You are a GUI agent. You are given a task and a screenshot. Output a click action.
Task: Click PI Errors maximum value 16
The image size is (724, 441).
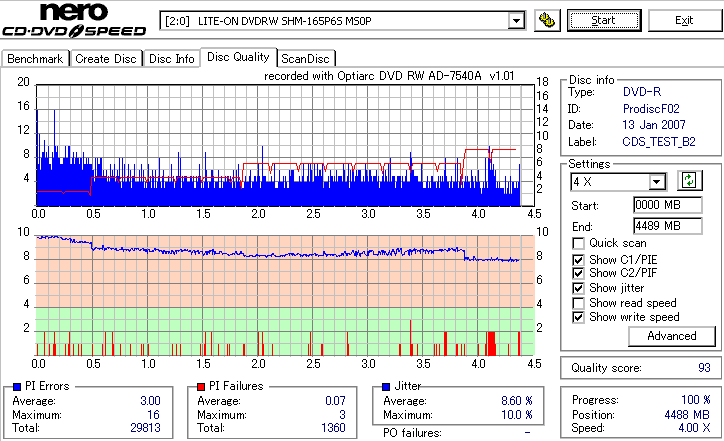click(x=153, y=415)
